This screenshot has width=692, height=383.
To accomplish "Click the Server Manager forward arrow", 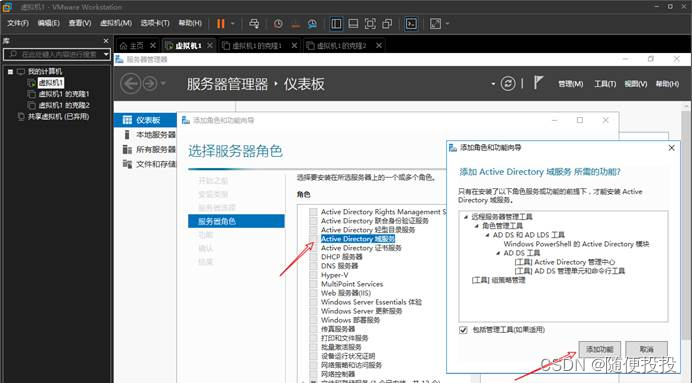I will pyautogui.click(x=150, y=83).
